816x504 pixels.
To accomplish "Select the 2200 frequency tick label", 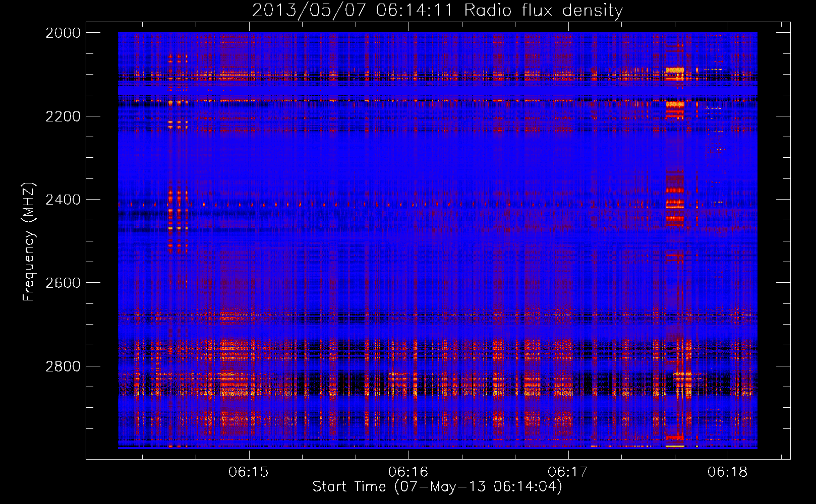I will click(63, 116).
